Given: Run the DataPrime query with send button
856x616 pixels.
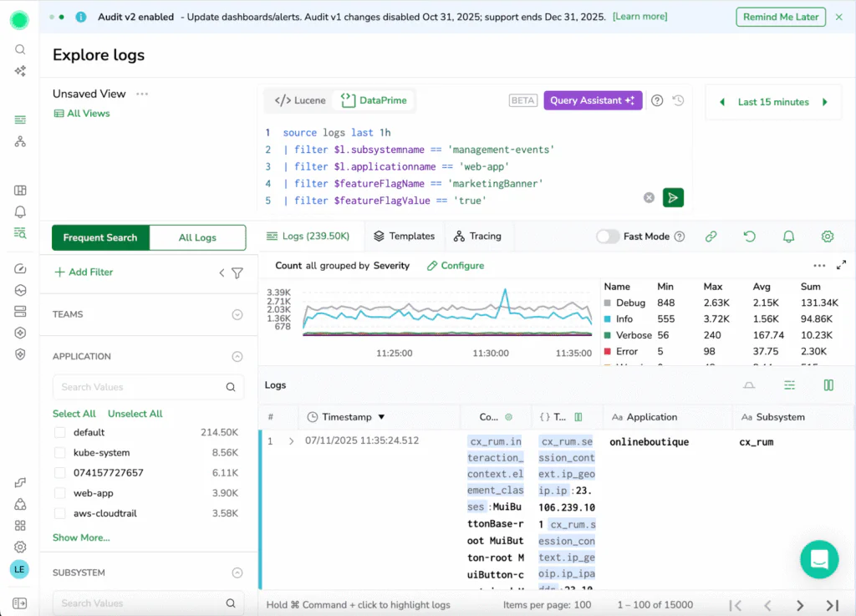Looking at the screenshot, I should point(673,197).
